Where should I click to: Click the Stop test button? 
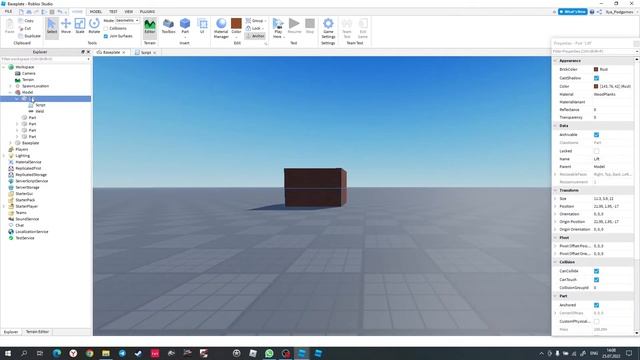310,27
